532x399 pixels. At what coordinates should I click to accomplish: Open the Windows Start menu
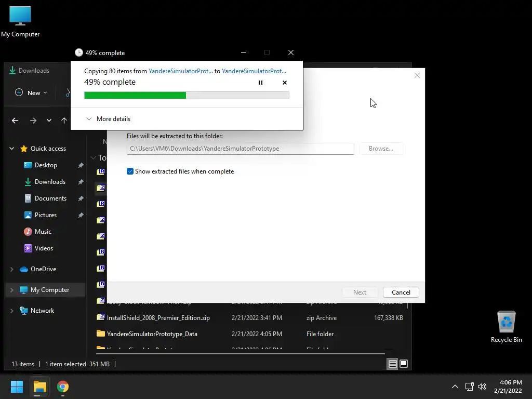point(17,387)
